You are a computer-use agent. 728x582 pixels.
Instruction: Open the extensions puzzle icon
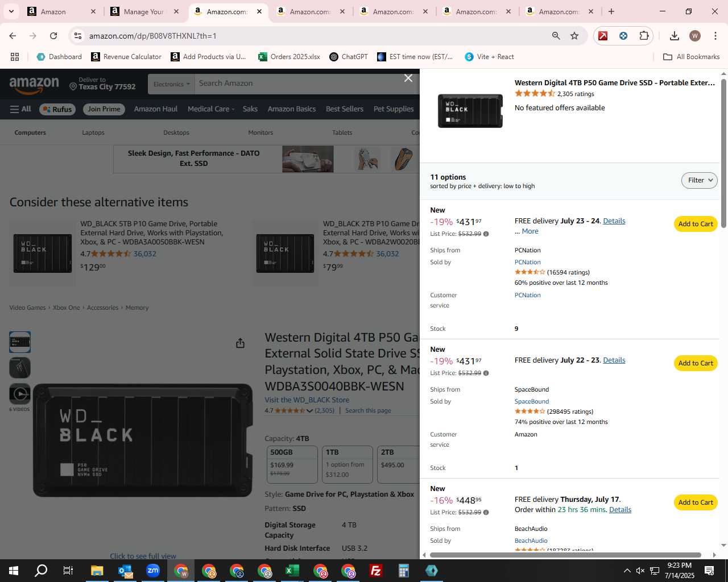[x=644, y=36]
